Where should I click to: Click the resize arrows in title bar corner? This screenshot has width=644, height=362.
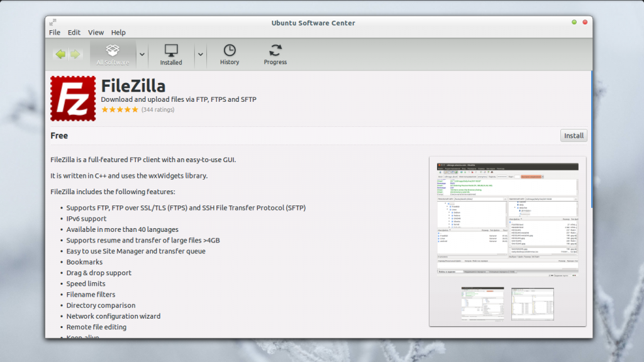tap(53, 23)
